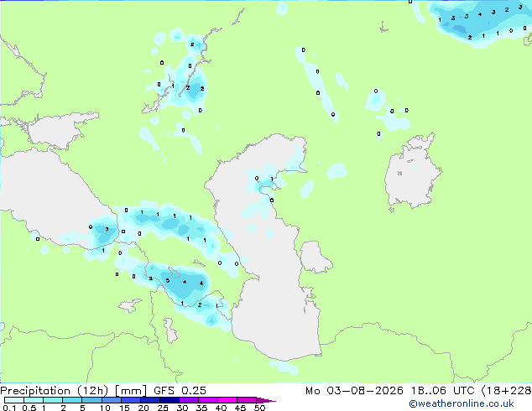Click the "[mm]" unit label

coord(131,391)
